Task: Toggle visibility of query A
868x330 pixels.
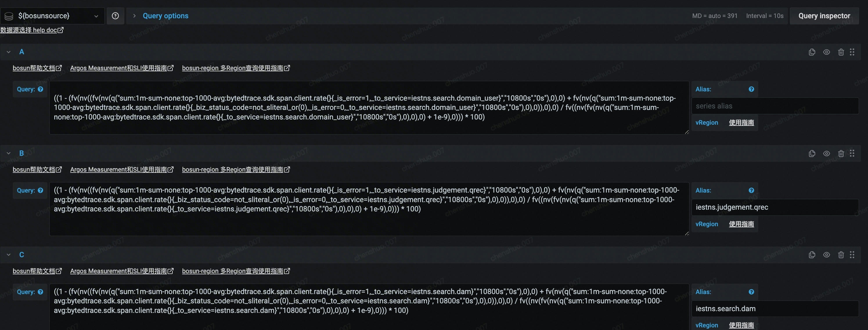Action: 826,52
